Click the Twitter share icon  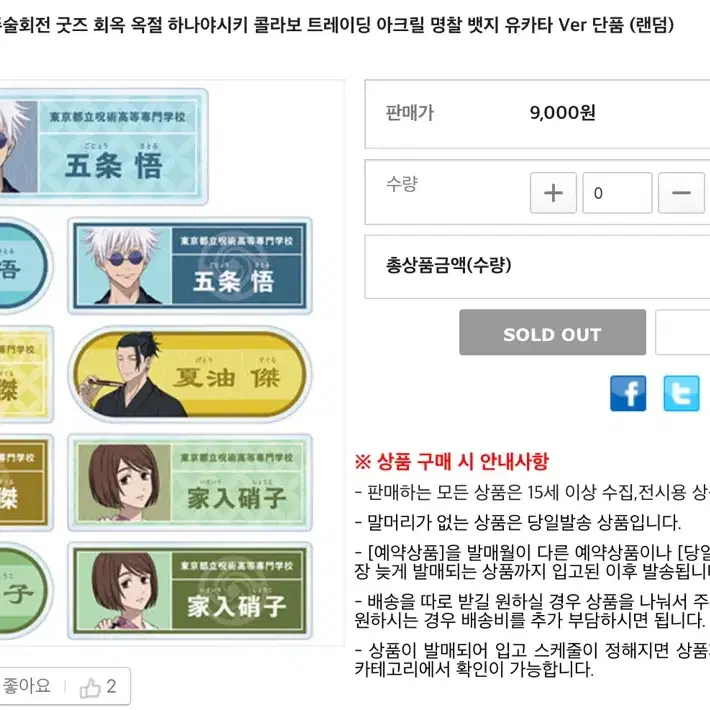pos(681,393)
